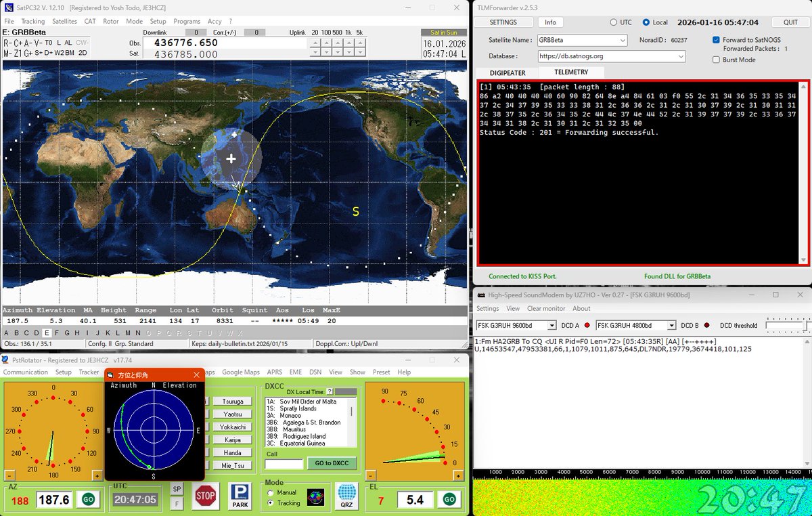Viewport: 812px width, 516px height.
Task: Switch to the DIGIPEATER tab
Action: pos(507,72)
